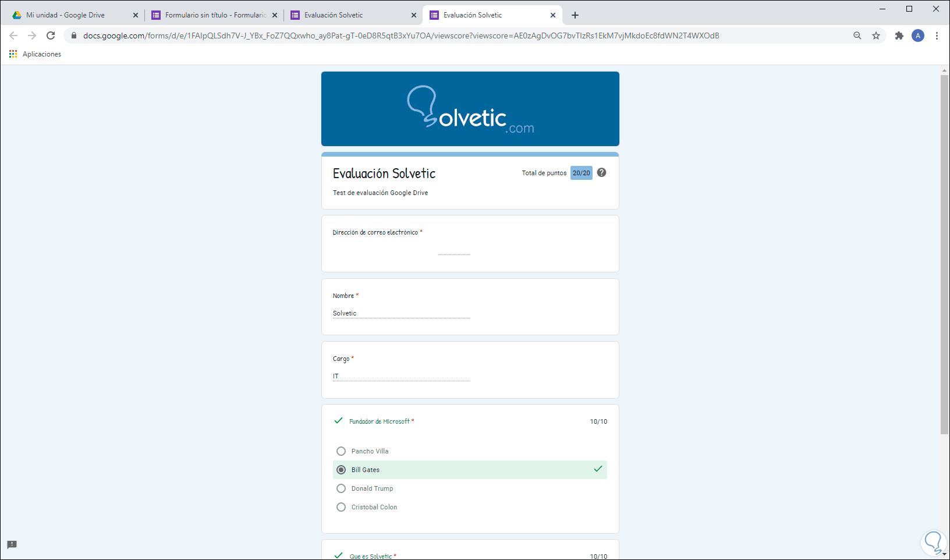Viewport: 950px width, 560px height.
Task: Select the Pancho Villa option
Action: (x=341, y=451)
